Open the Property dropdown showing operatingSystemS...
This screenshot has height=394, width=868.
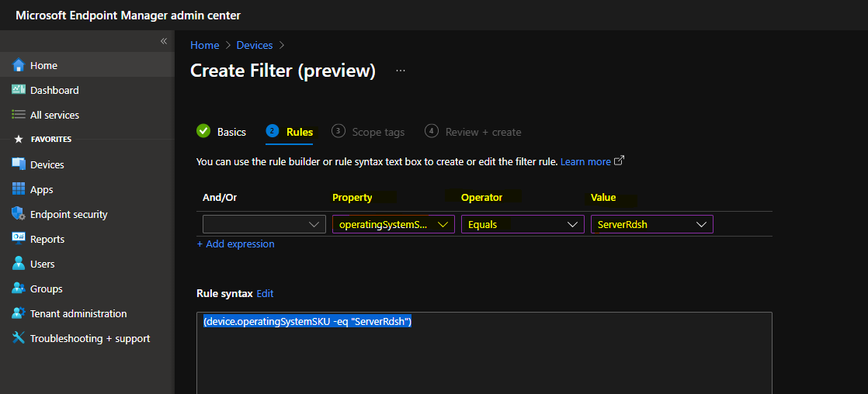click(x=393, y=224)
